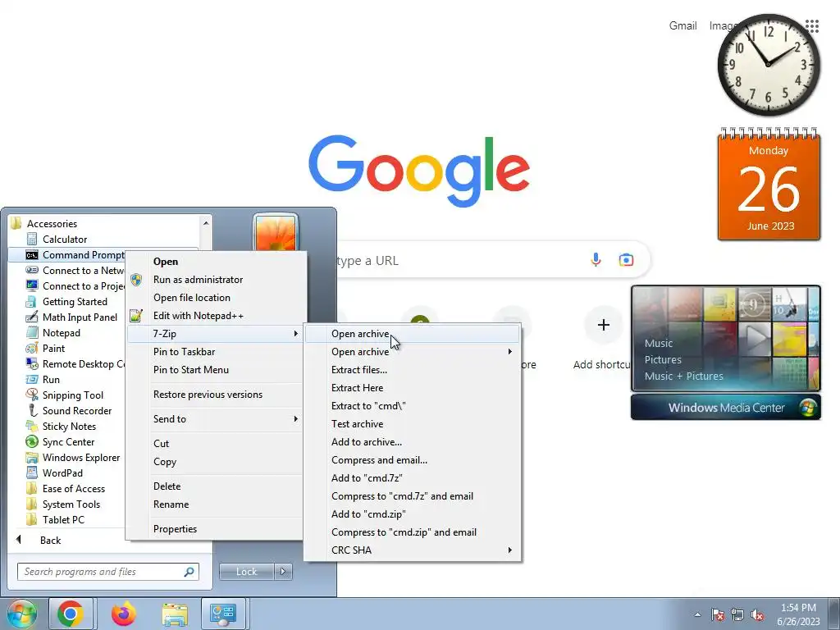Expand the Ease of Access folder
The image size is (840, 630).
point(73,489)
